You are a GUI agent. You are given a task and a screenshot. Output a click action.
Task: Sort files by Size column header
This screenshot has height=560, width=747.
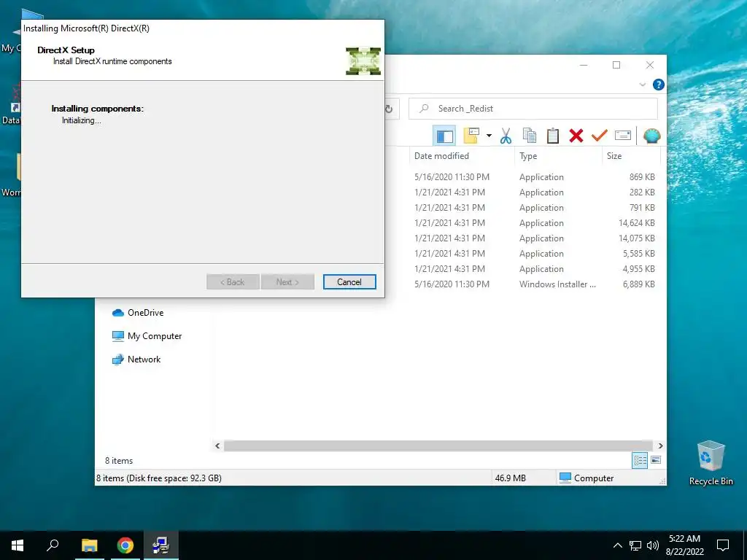631,156
